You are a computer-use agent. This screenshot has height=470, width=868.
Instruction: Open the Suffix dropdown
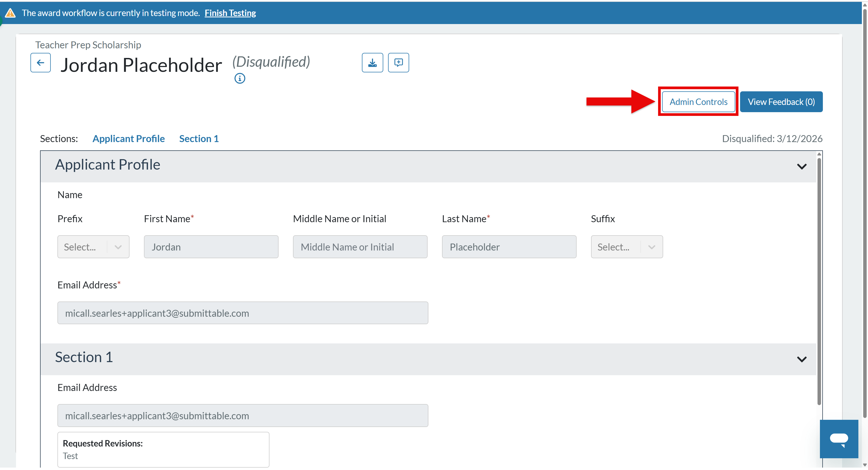point(627,247)
